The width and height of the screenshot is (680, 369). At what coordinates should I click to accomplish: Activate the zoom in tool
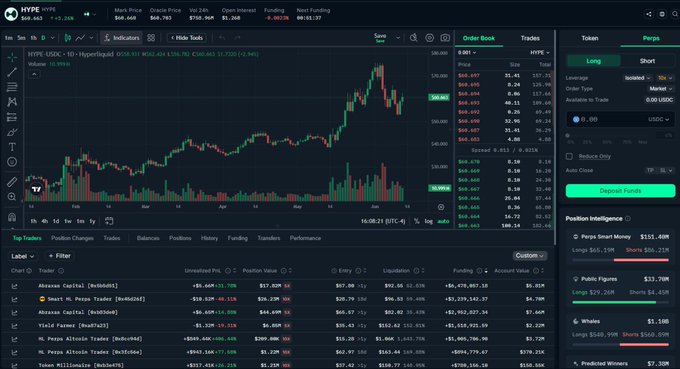(12, 197)
